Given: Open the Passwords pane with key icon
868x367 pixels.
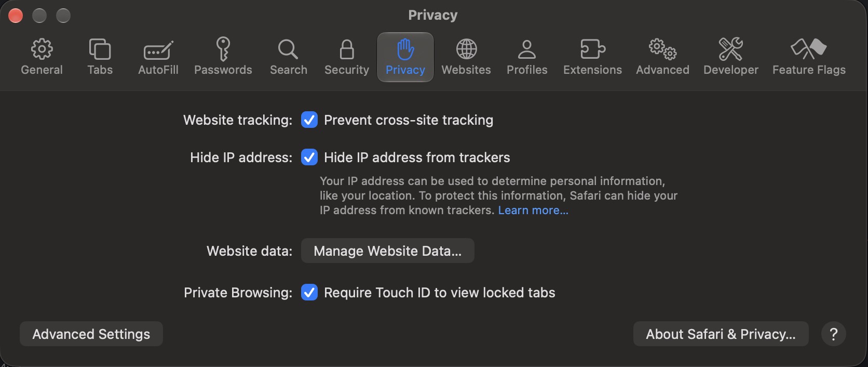Looking at the screenshot, I should (223, 57).
